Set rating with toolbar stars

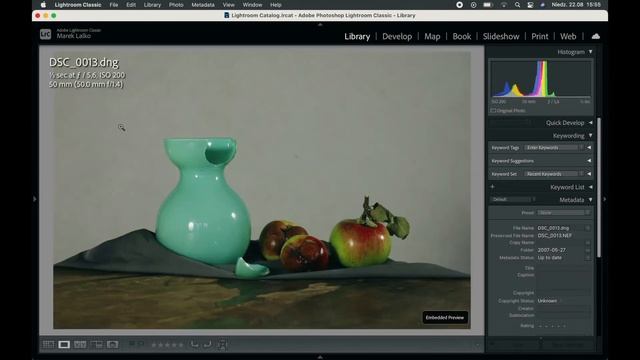[x=167, y=345]
